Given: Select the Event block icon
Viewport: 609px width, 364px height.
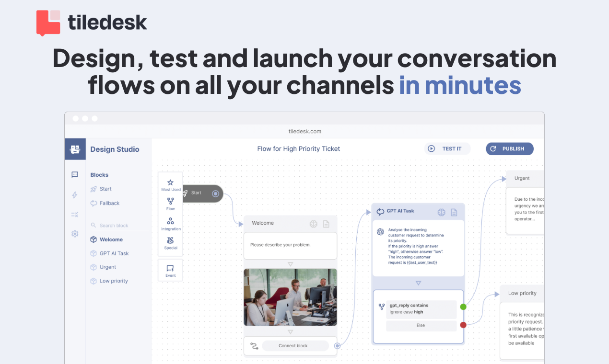Looking at the screenshot, I should [x=170, y=269].
